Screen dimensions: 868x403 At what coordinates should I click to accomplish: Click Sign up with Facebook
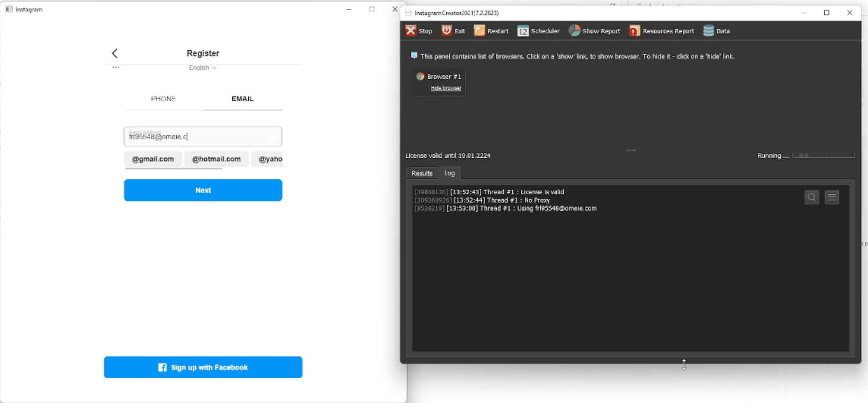(x=203, y=368)
